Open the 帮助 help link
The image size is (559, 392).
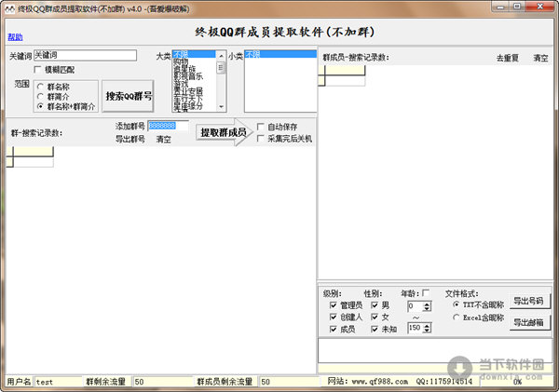[15, 36]
